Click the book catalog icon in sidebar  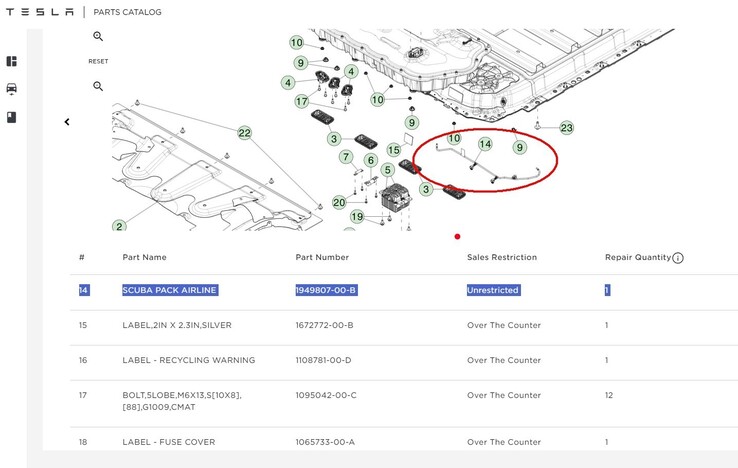click(12, 117)
